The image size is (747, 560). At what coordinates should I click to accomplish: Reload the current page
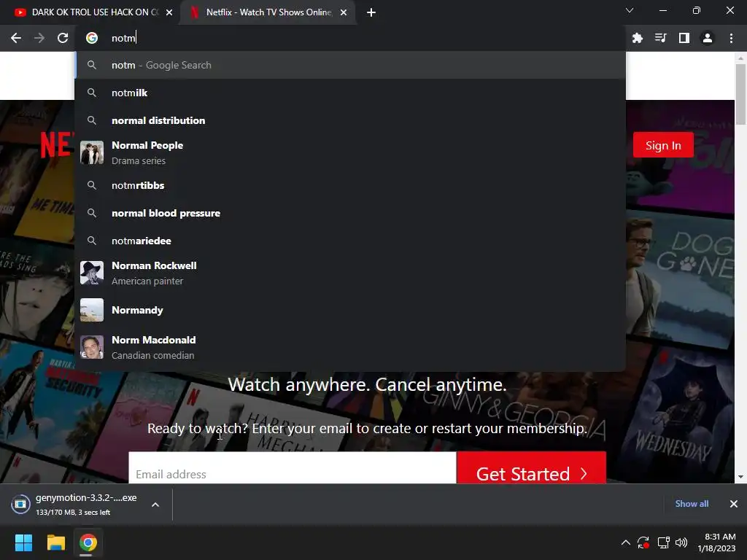pos(63,38)
